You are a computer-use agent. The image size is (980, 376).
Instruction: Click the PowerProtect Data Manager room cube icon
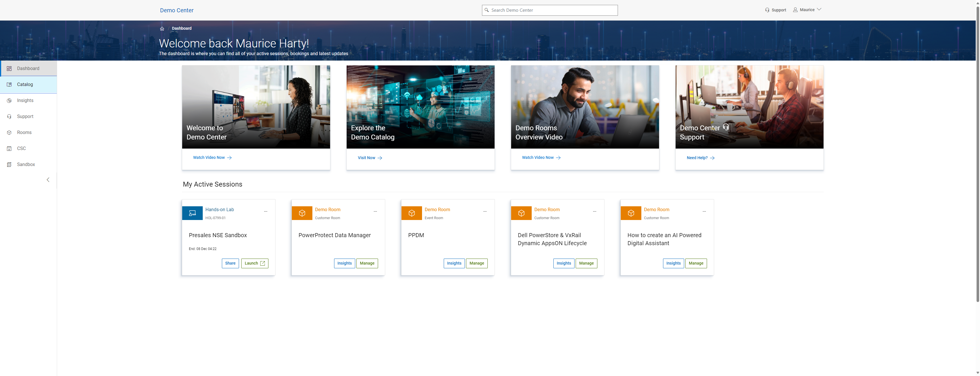(x=302, y=213)
